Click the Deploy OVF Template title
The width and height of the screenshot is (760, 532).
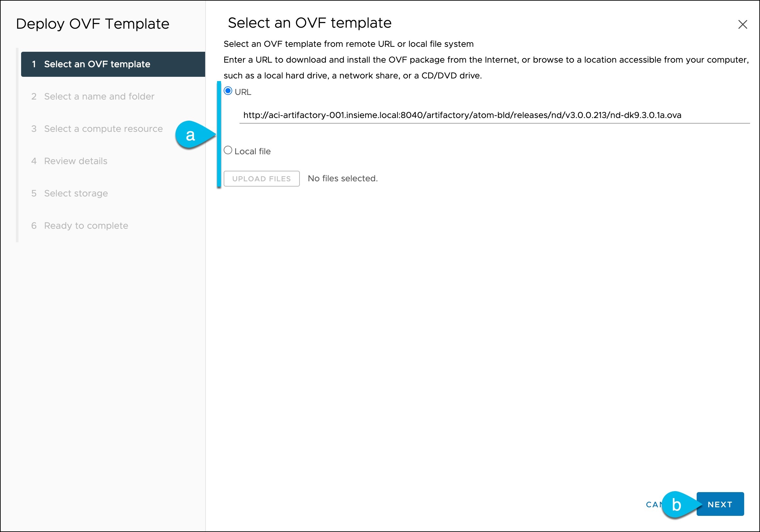(x=93, y=23)
